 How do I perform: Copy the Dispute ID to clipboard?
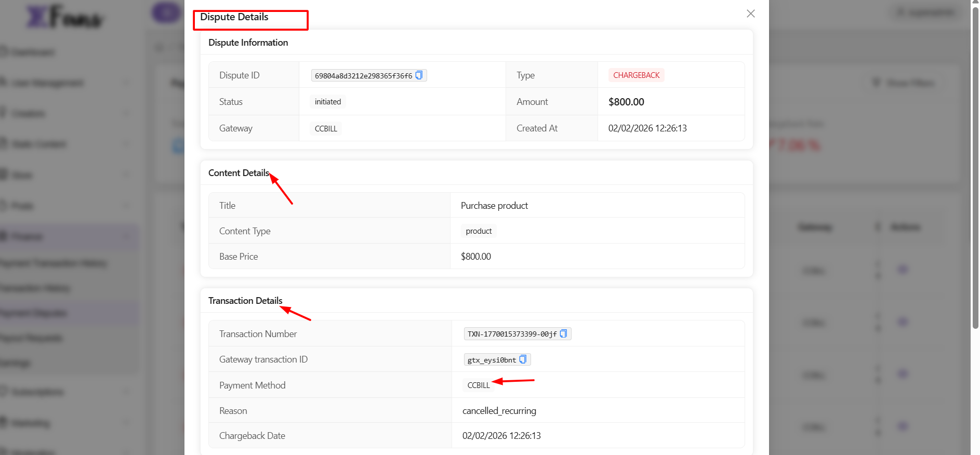[419, 75]
